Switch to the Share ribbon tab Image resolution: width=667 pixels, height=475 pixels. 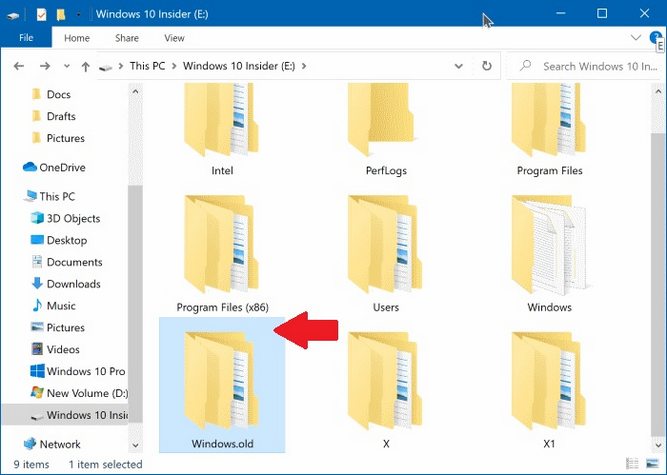pyautogui.click(x=127, y=38)
